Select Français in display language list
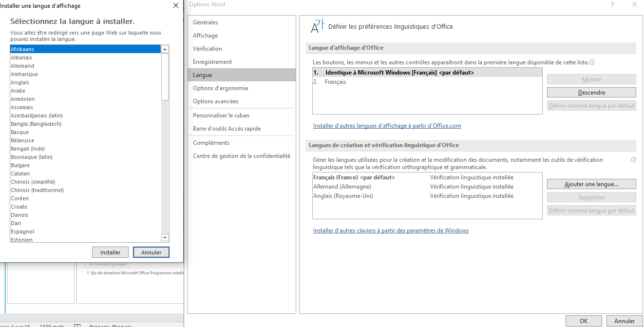 click(427, 82)
